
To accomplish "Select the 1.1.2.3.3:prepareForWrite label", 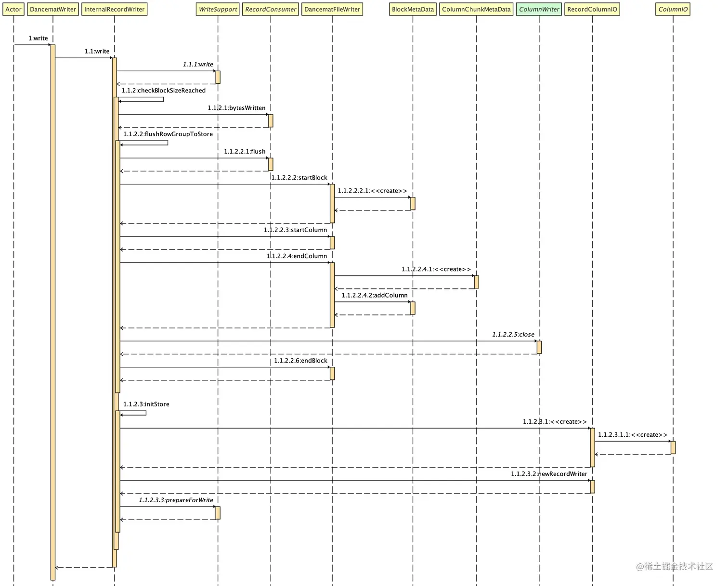I will pyautogui.click(x=176, y=500).
